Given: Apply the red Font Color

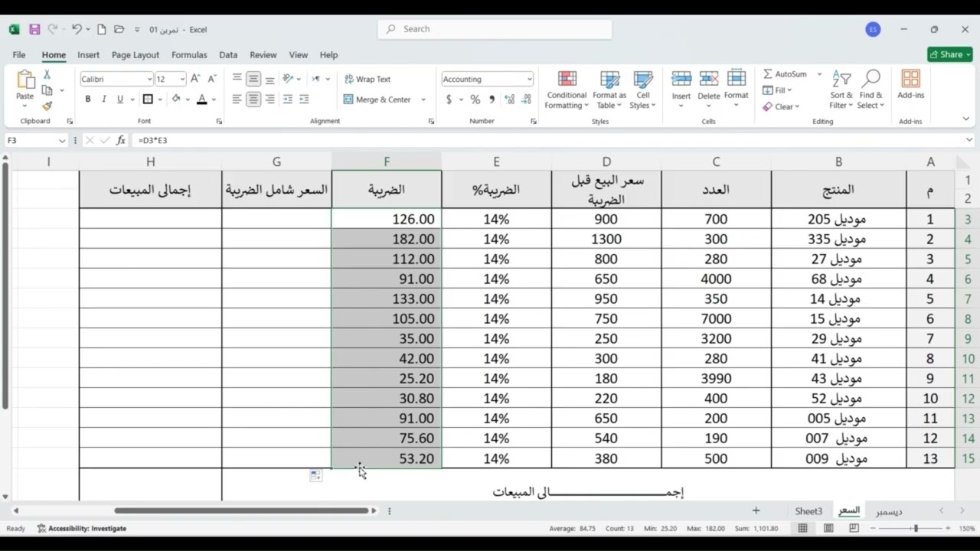Looking at the screenshot, I should 202,99.
